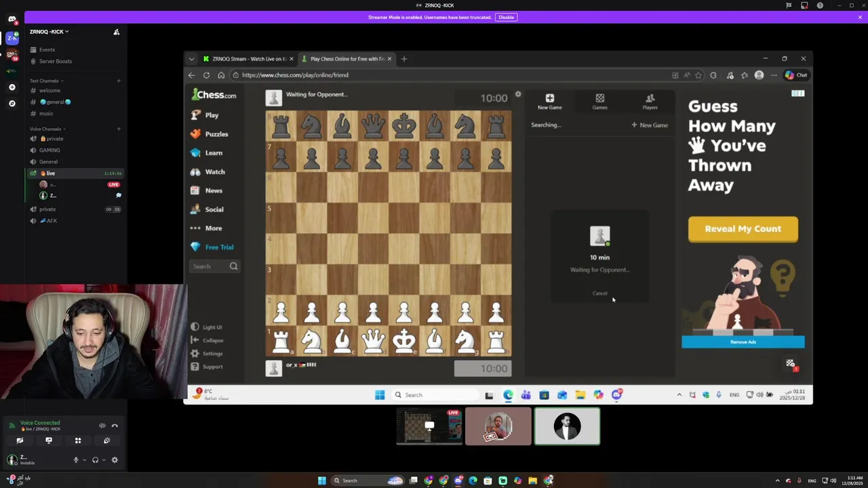
Task: Cancel the opponent search
Action: 600,293
